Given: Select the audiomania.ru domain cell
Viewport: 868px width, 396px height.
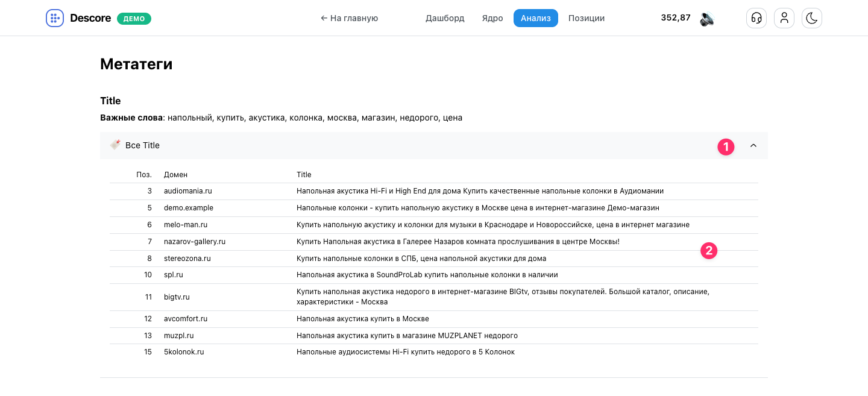Looking at the screenshot, I should tap(188, 191).
